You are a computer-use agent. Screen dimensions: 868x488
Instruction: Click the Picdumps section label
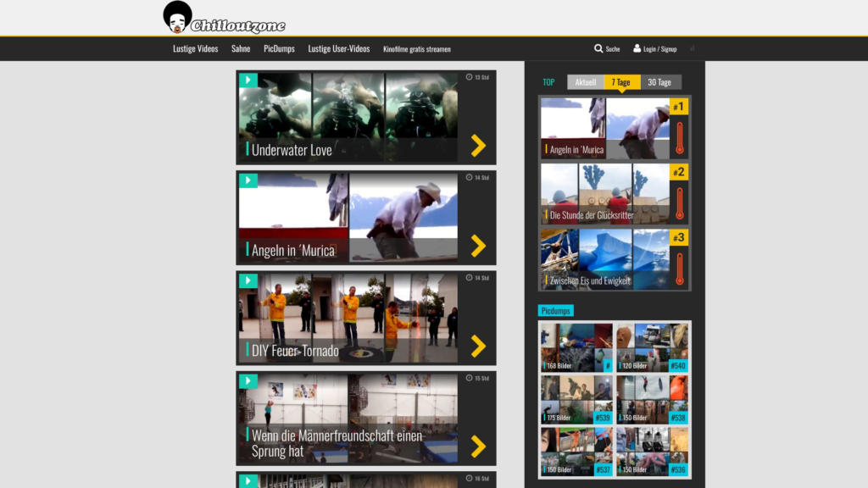point(555,311)
